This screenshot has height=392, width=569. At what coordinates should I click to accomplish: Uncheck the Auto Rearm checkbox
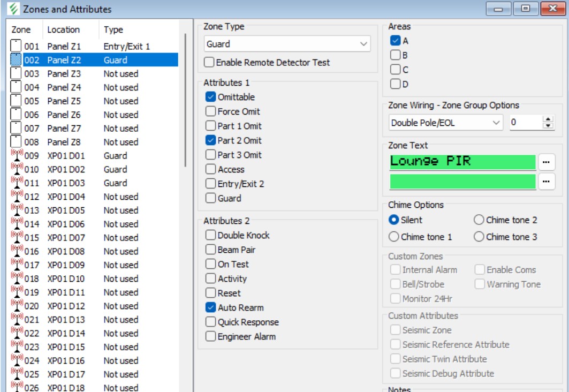click(x=211, y=307)
